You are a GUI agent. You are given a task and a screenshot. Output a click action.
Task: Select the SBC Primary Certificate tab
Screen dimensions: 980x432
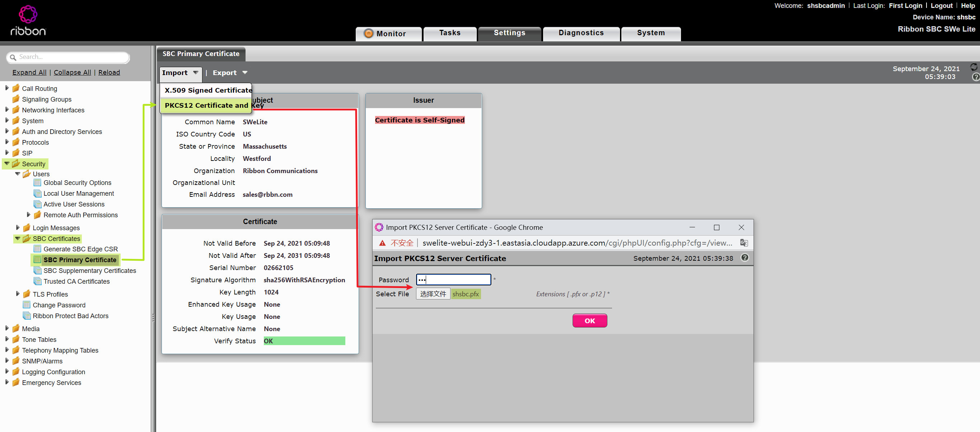201,54
